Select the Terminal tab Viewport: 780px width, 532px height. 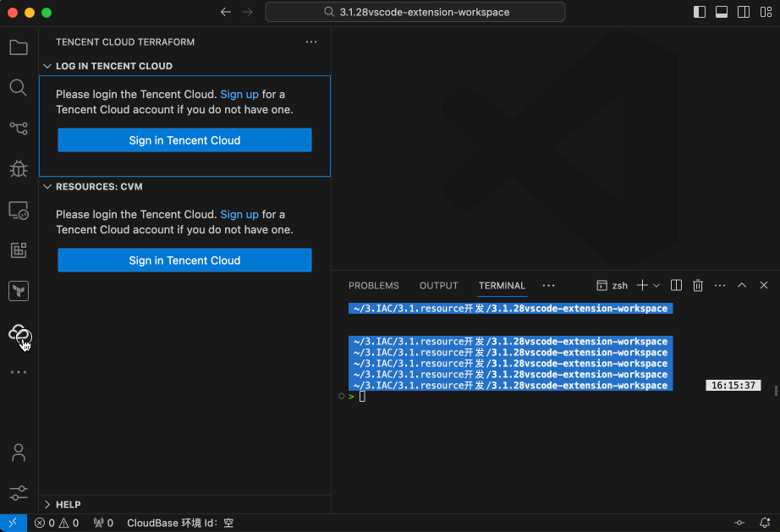click(x=502, y=285)
